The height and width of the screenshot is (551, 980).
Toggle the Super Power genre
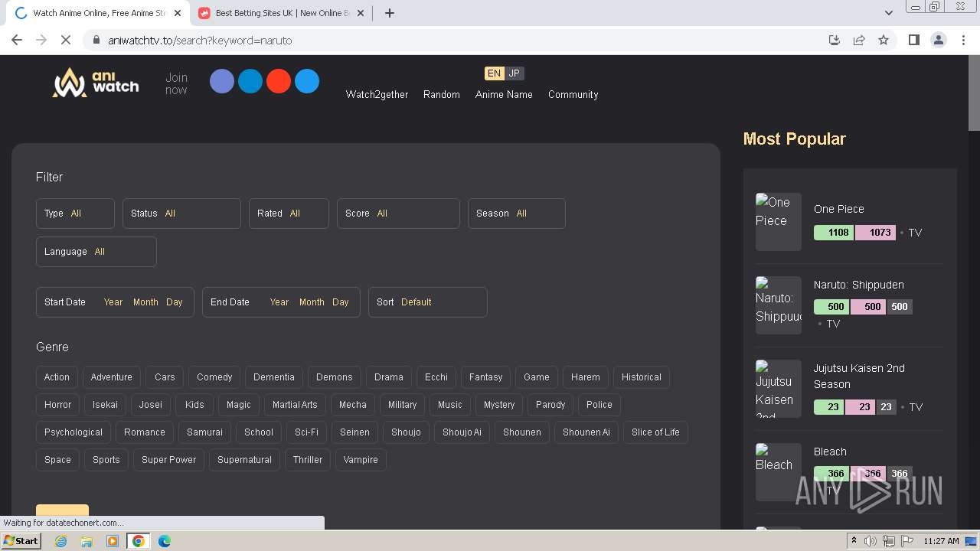point(168,460)
